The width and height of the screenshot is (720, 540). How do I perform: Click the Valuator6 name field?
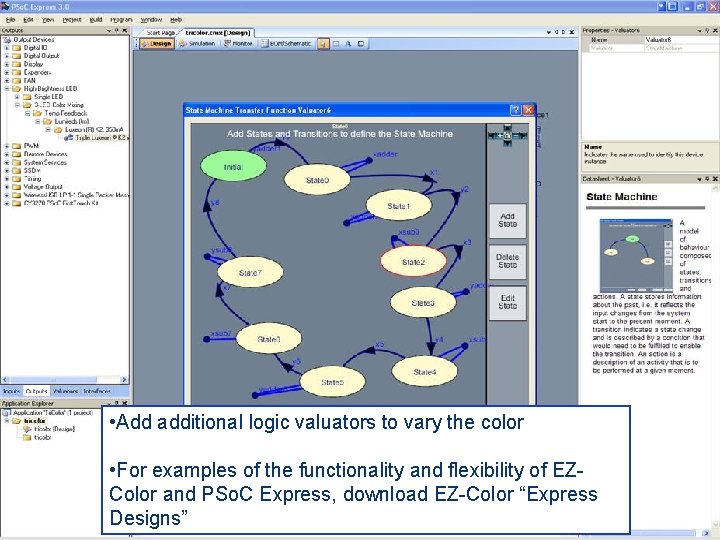click(681, 40)
